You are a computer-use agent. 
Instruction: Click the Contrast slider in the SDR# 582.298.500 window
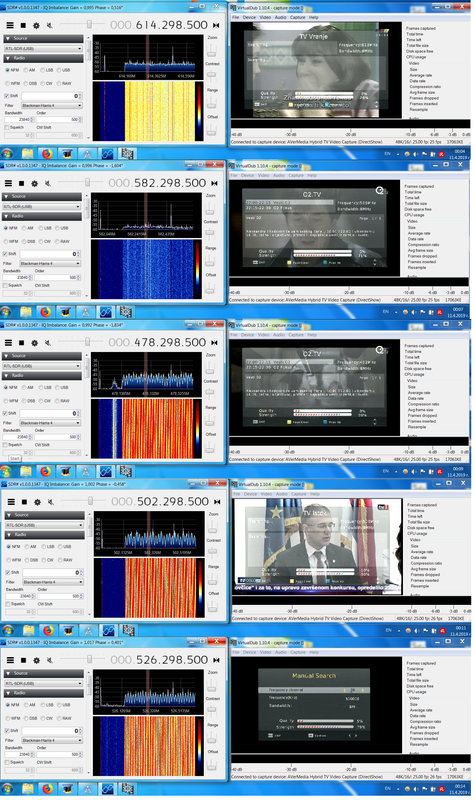(210, 234)
